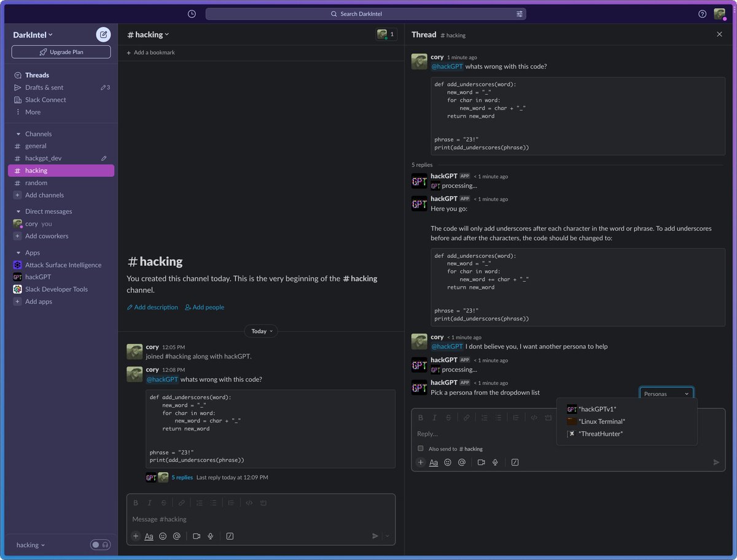Open Attack Surface Intelligence app

tap(63, 265)
